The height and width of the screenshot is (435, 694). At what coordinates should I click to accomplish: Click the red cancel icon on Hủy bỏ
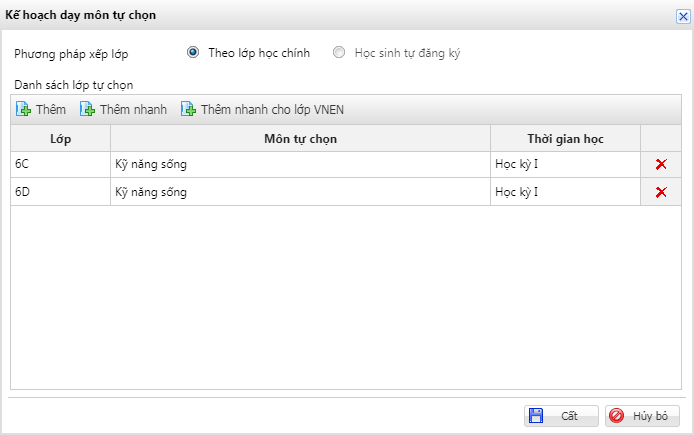(617, 416)
